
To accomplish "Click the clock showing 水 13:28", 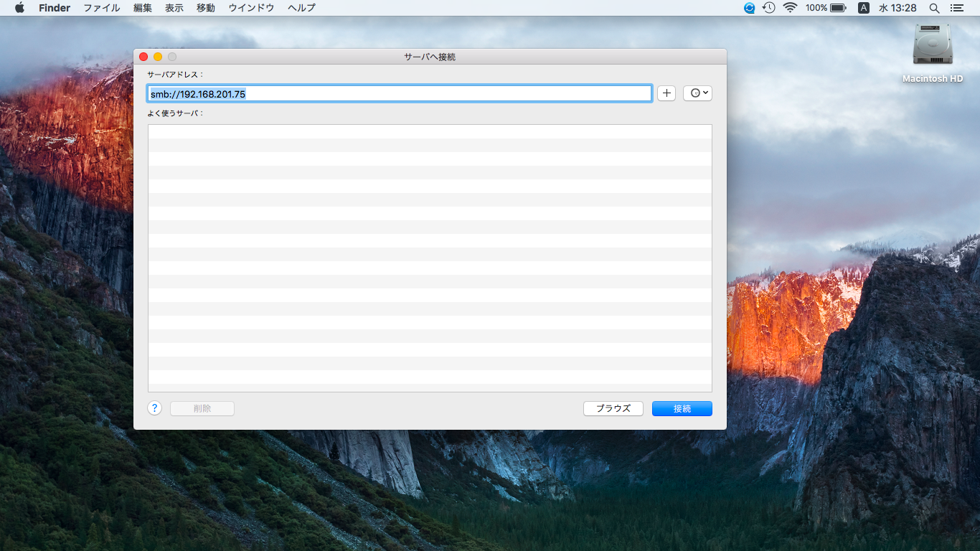I will pyautogui.click(x=898, y=8).
